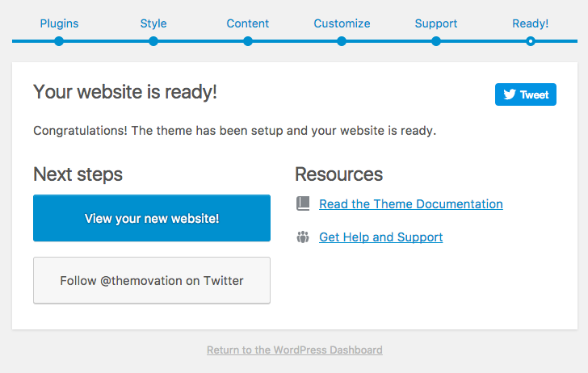This screenshot has width=588, height=373.
Task: Go to the Plugins step label
Action: [x=59, y=23]
